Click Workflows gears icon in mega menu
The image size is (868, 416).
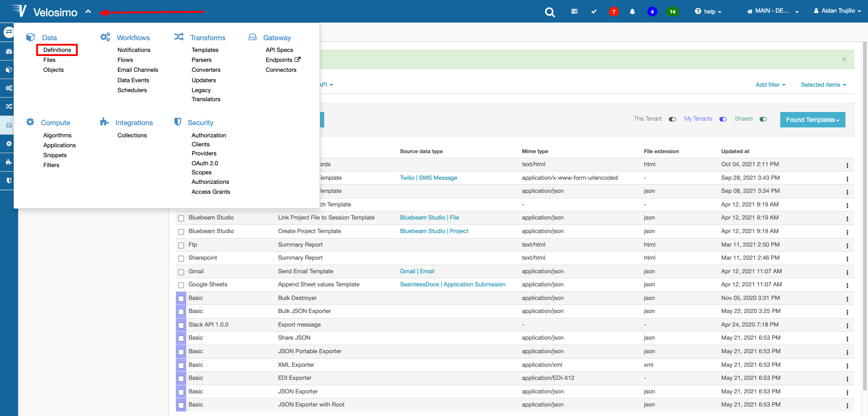coord(105,37)
